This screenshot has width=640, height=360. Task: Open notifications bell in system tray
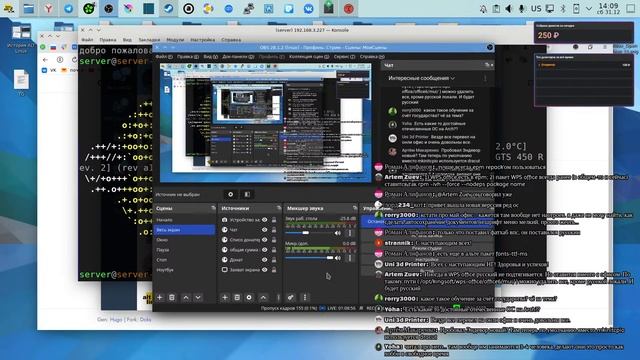[x=483, y=9]
